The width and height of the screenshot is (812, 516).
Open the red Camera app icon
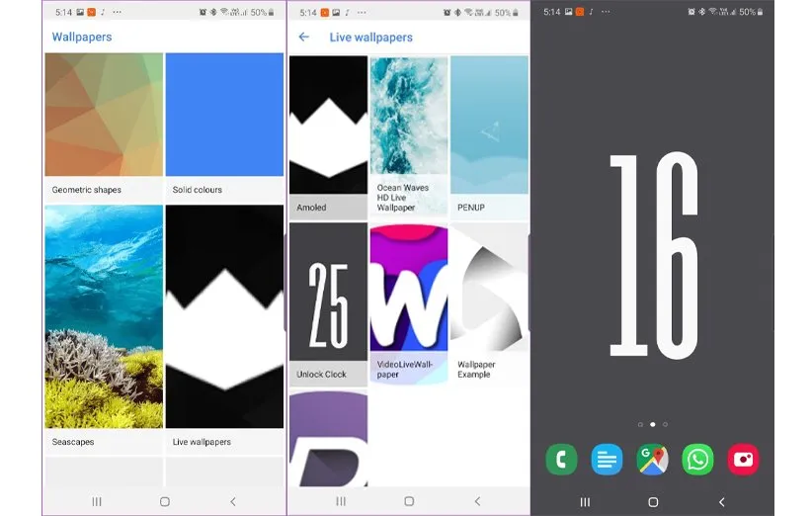(x=743, y=459)
